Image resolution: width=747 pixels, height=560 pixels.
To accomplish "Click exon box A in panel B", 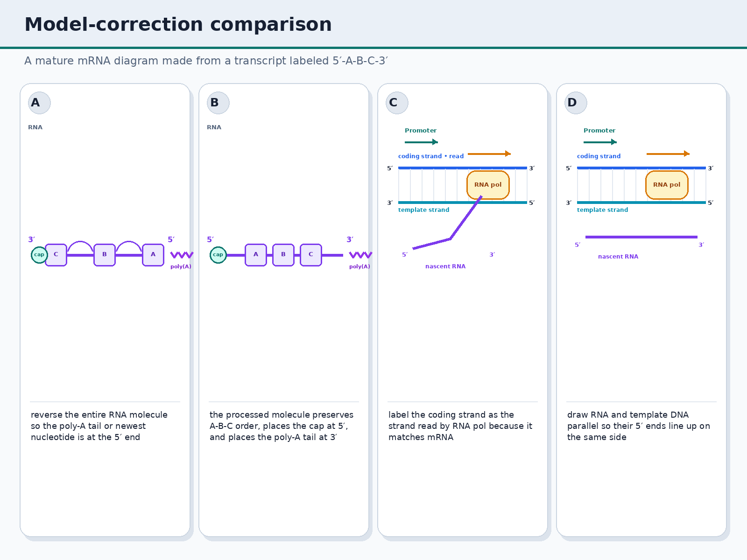I will click(x=256, y=255).
